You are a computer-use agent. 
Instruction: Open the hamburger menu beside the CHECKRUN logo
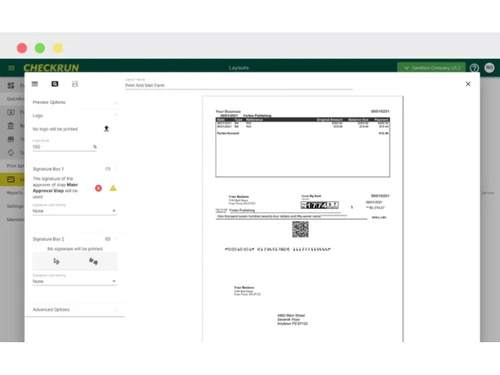11,68
